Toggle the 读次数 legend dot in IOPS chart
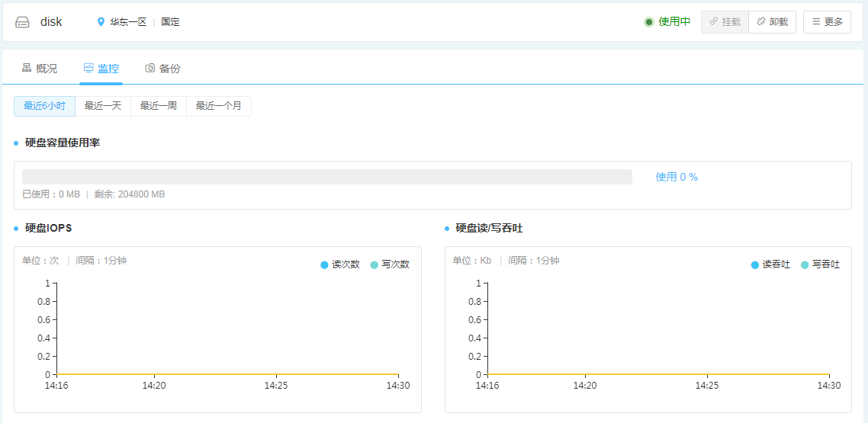Screen dimensions: 868x423 [x=325, y=265]
